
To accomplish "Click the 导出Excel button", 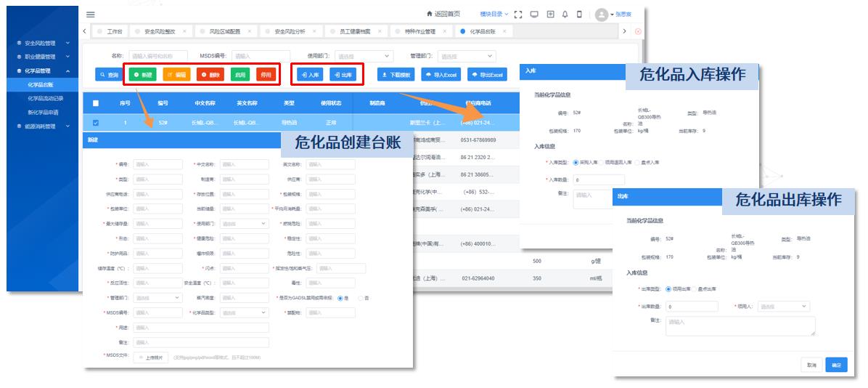I will [x=487, y=75].
